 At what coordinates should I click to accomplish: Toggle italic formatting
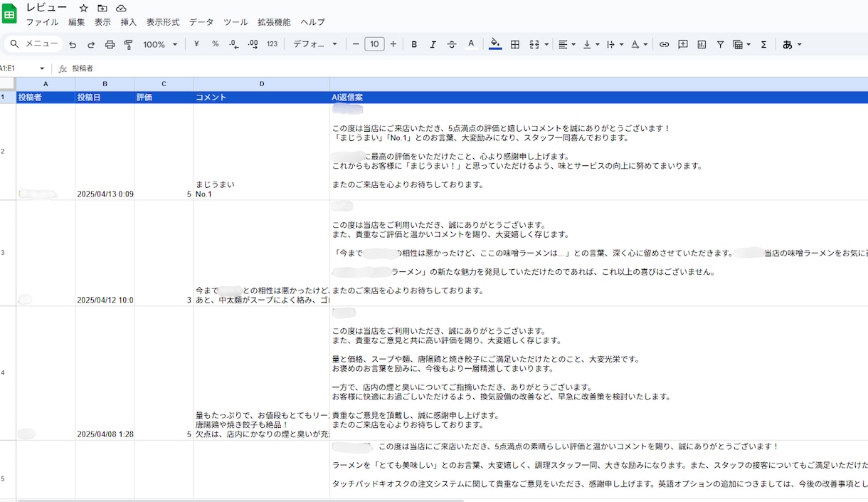click(433, 44)
